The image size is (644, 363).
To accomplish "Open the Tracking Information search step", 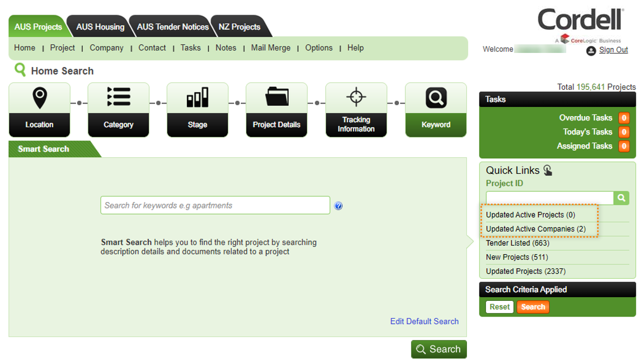I will 356,110.
